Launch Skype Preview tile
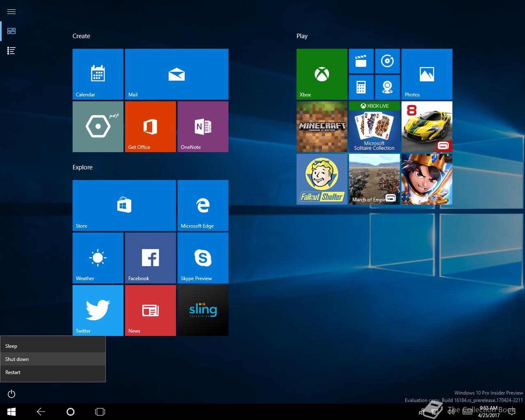This screenshot has width=525, height=420. [203, 258]
